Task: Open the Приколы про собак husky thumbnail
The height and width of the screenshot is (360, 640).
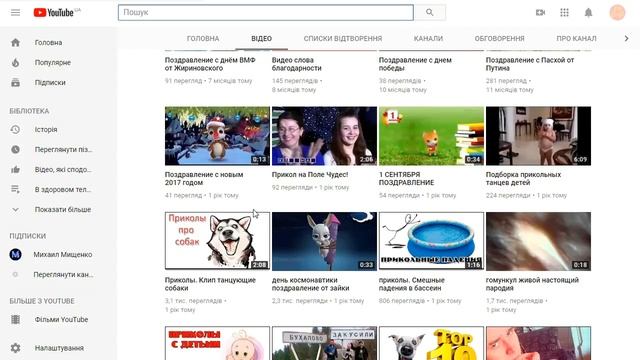Action: 217,241
